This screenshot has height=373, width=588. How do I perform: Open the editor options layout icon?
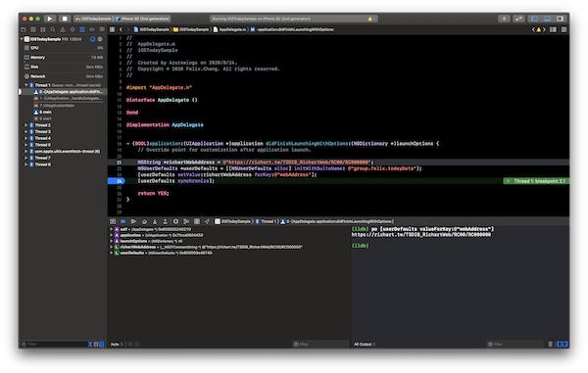coord(553,29)
